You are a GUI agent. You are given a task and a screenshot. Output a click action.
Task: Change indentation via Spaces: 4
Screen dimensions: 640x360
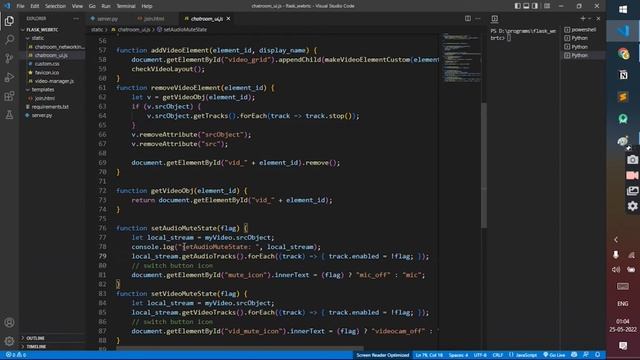(458, 355)
